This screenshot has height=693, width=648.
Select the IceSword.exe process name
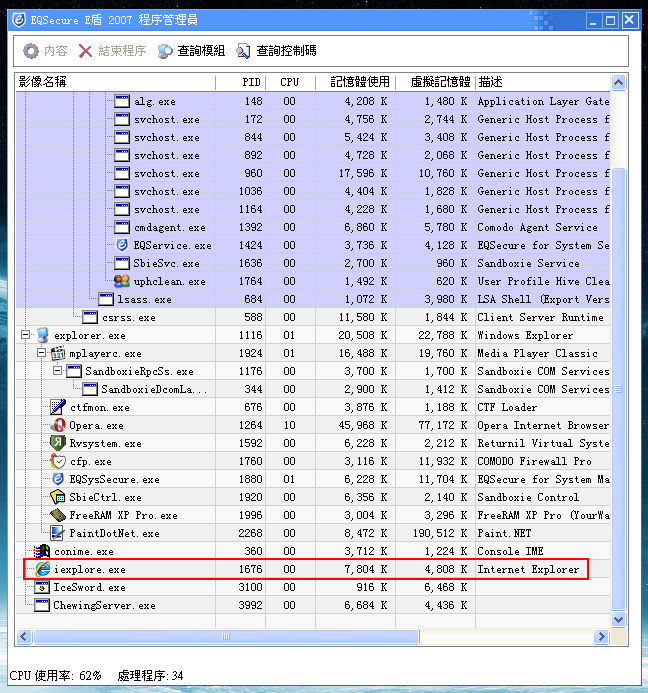point(89,587)
